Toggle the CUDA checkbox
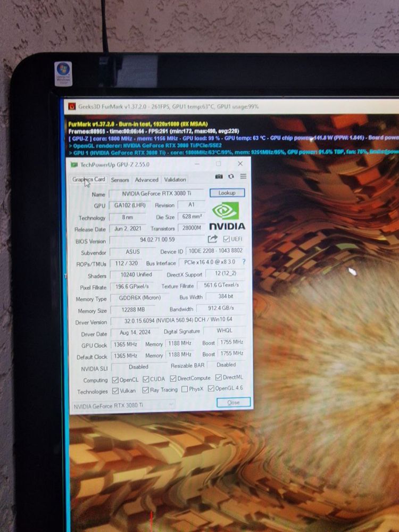The image size is (399, 532). click(146, 379)
